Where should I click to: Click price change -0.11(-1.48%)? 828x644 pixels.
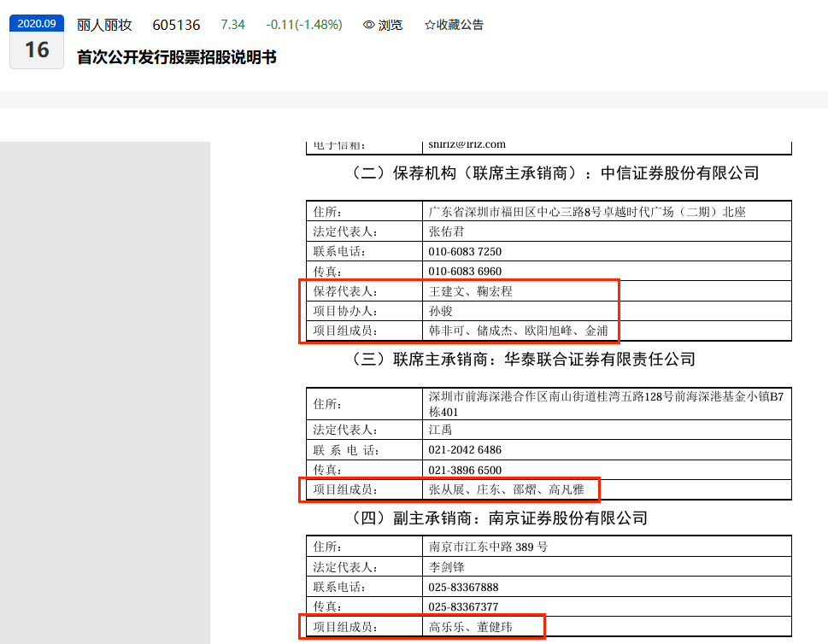(304, 25)
